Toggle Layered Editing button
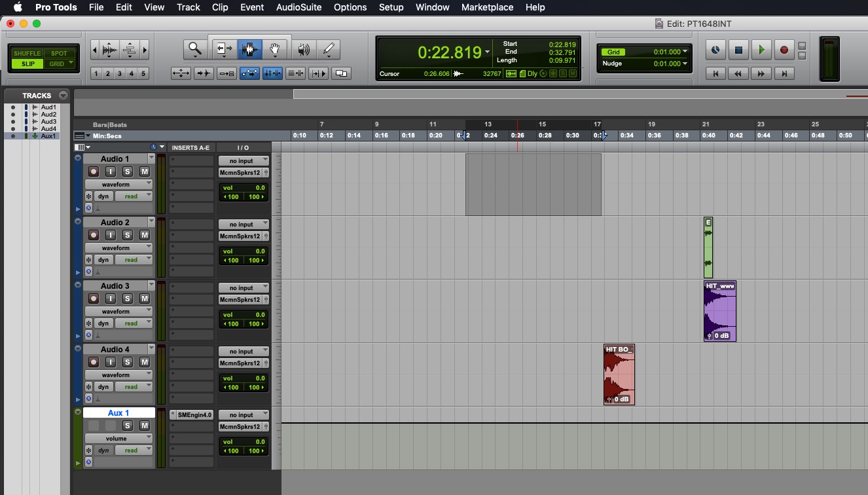 click(x=342, y=73)
